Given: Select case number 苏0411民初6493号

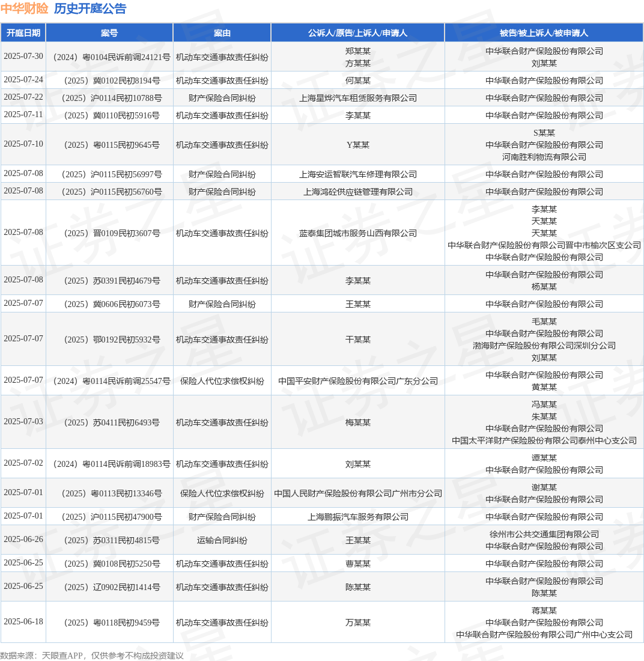Looking at the screenshot, I should [112, 422].
